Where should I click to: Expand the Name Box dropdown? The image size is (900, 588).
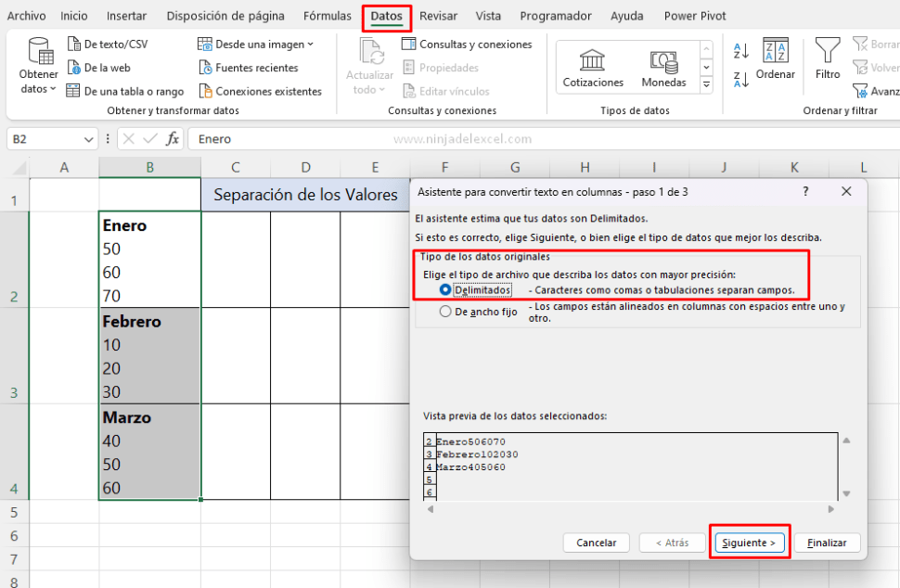pyautogui.click(x=89, y=137)
